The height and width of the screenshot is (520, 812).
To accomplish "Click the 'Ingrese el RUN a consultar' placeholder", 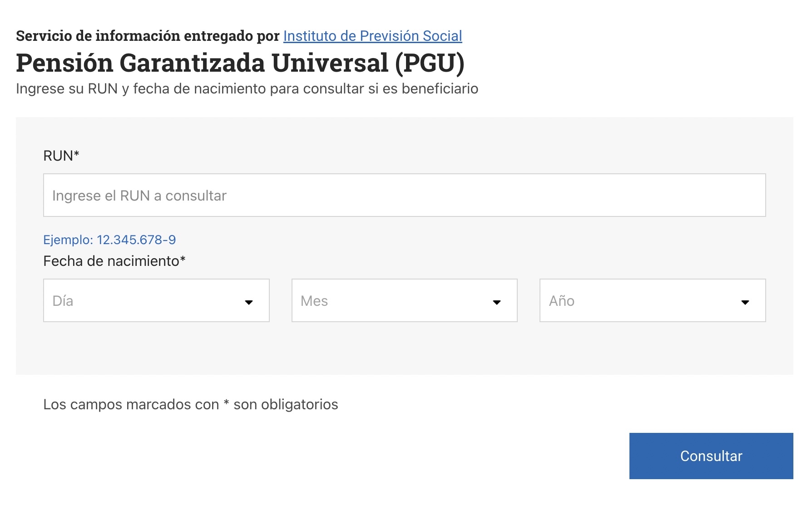I will tap(139, 196).
